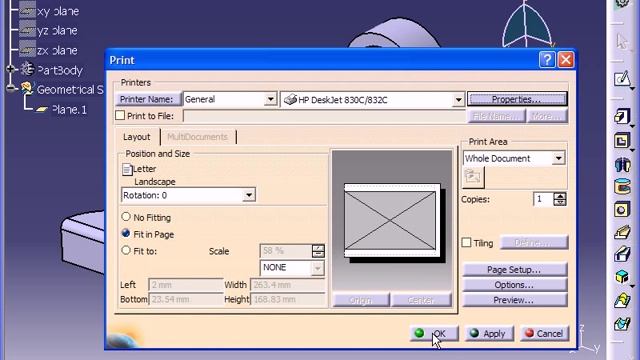
Task: Select the No Fitting radio button
Action: (126, 217)
